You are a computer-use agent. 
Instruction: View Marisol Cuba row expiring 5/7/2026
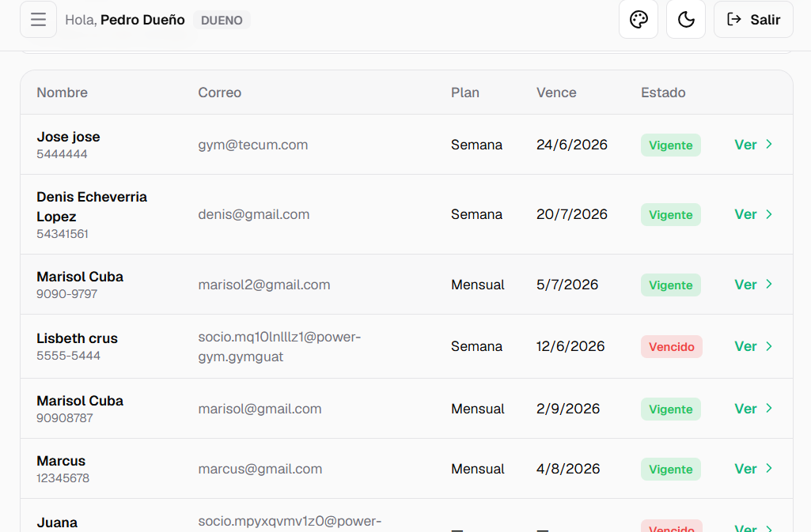pos(753,285)
